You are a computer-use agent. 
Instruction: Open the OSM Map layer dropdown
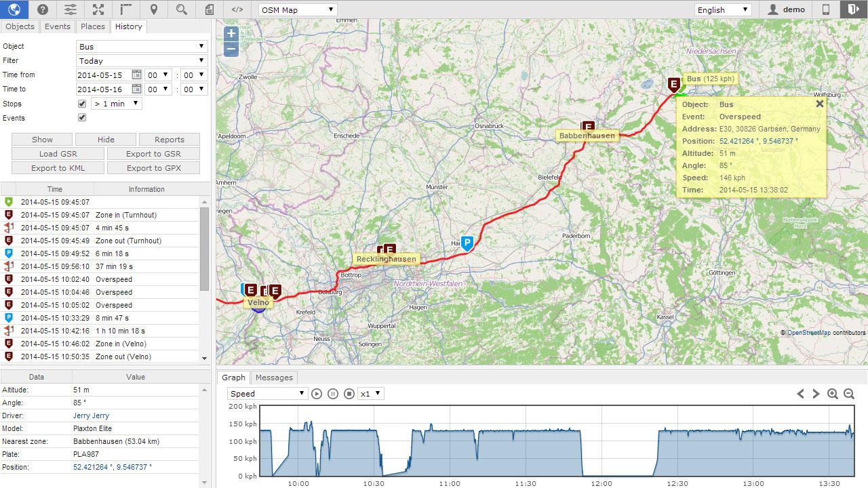click(x=298, y=9)
